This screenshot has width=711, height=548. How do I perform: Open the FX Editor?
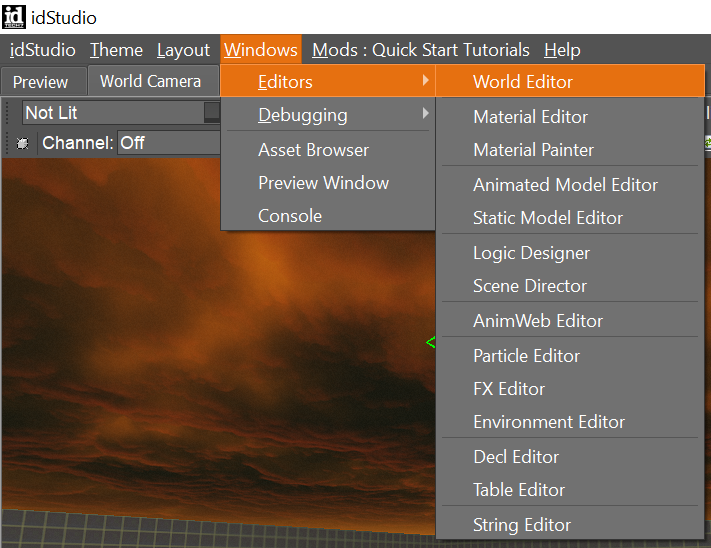click(x=570, y=389)
